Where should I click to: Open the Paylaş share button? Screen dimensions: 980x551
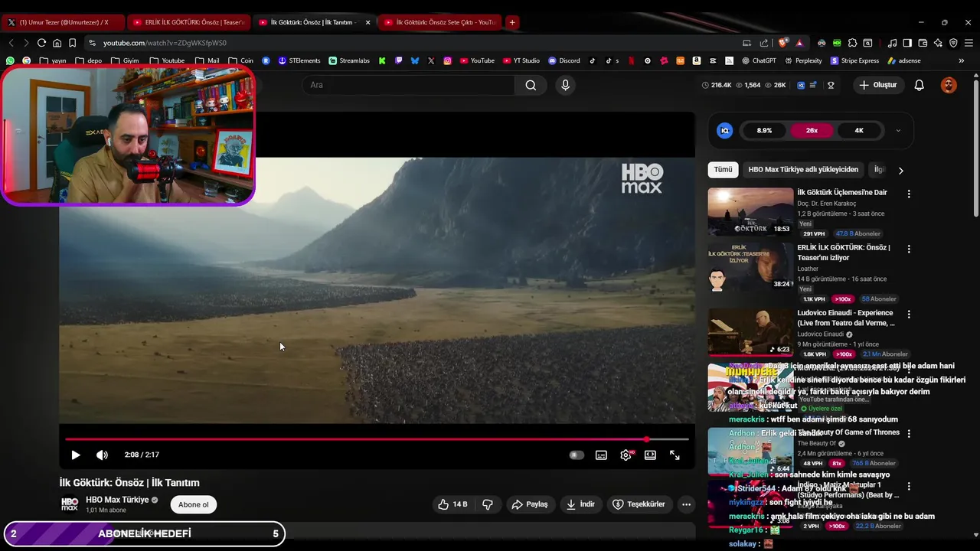point(530,504)
